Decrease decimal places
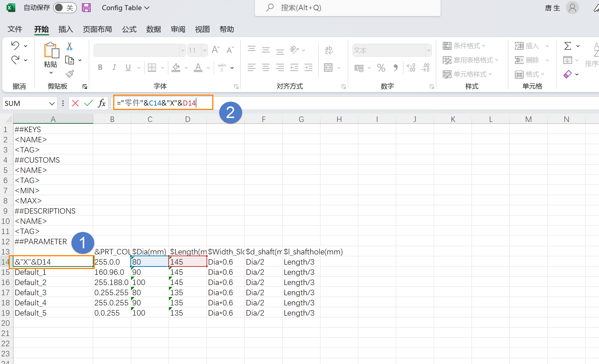 click(425, 67)
